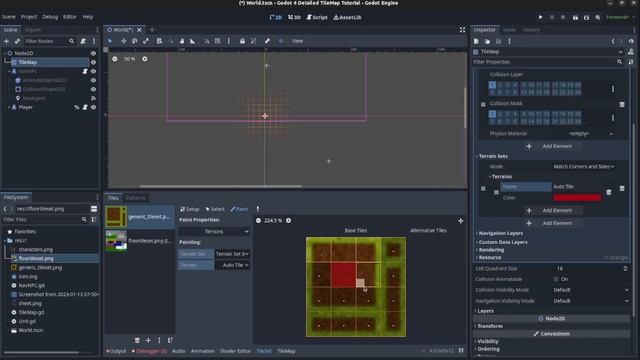Toggle visibility of CollisionShape2D node

tap(93, 89)
